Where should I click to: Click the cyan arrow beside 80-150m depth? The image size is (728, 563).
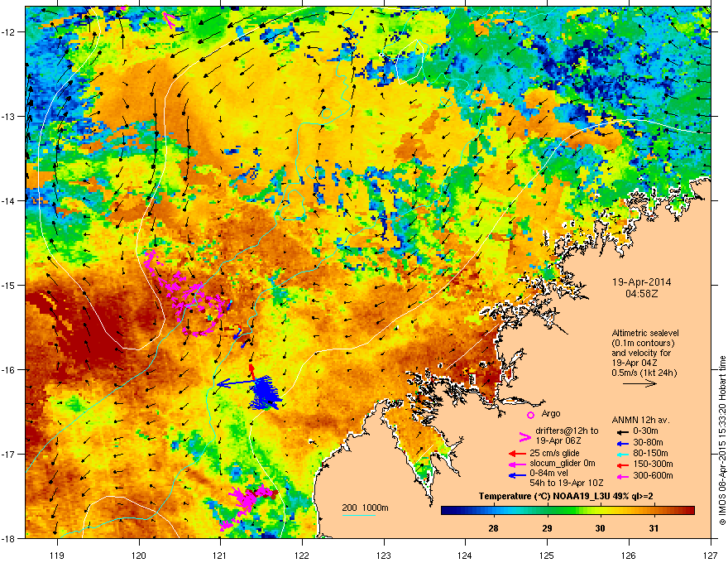[x=621, y=454]
